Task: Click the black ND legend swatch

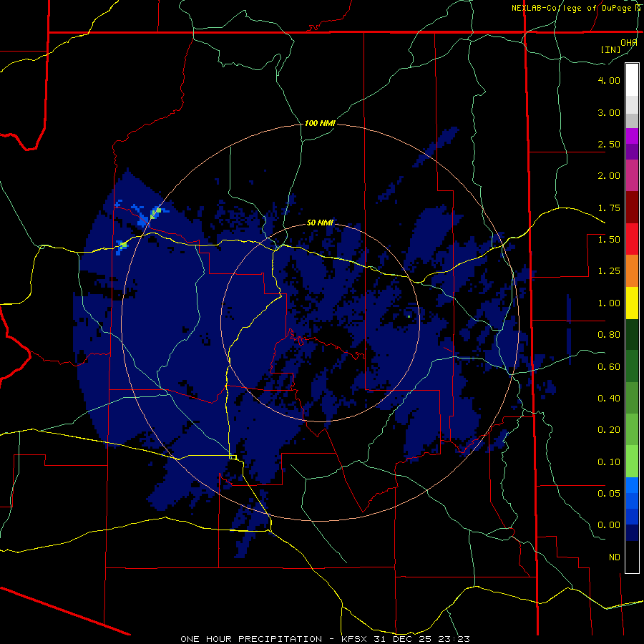Action: pos(632,557)
